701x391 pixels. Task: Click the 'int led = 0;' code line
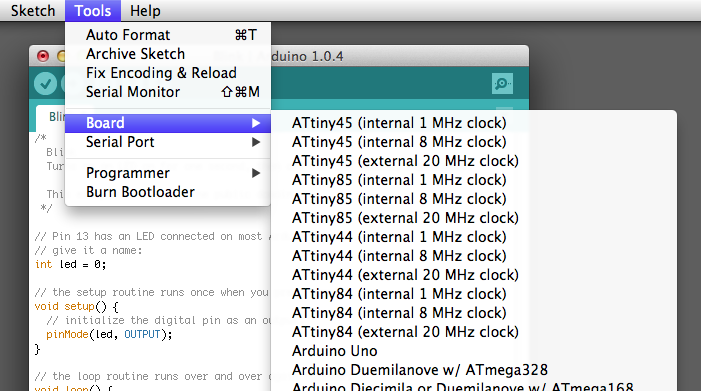[71, 265]
